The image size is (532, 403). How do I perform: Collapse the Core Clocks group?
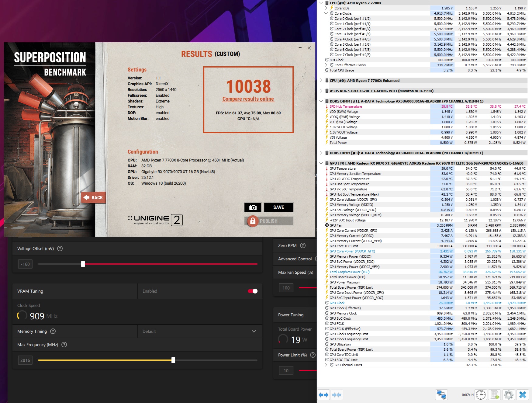pyautogui.click(x=326, y=13)
